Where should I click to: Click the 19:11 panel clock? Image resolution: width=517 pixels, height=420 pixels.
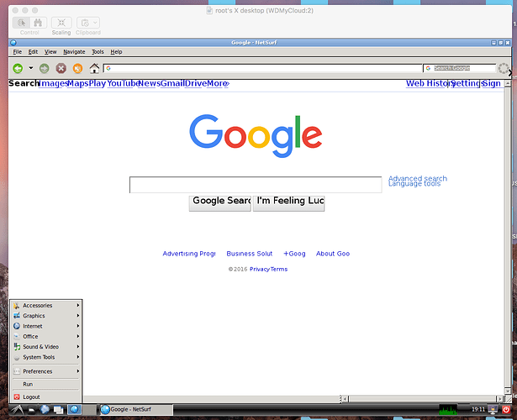coord(478,409)
